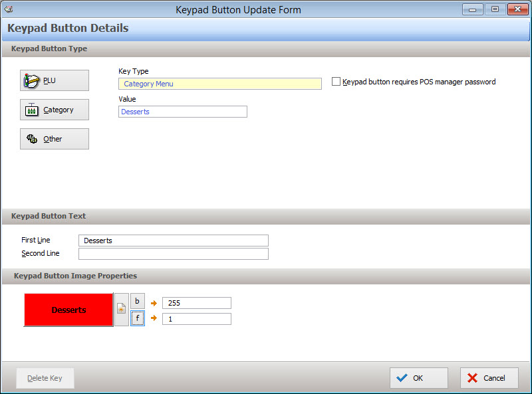
Task: Select the Category key type icon
Action: (54, 109)
